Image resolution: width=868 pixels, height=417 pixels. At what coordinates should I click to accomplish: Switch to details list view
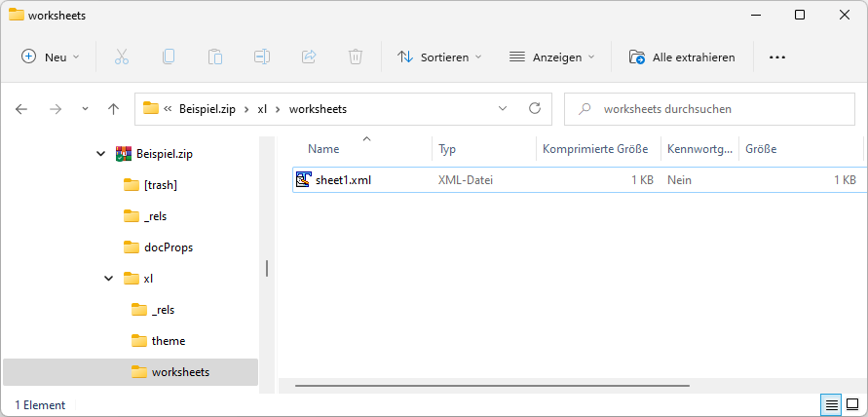831,404
